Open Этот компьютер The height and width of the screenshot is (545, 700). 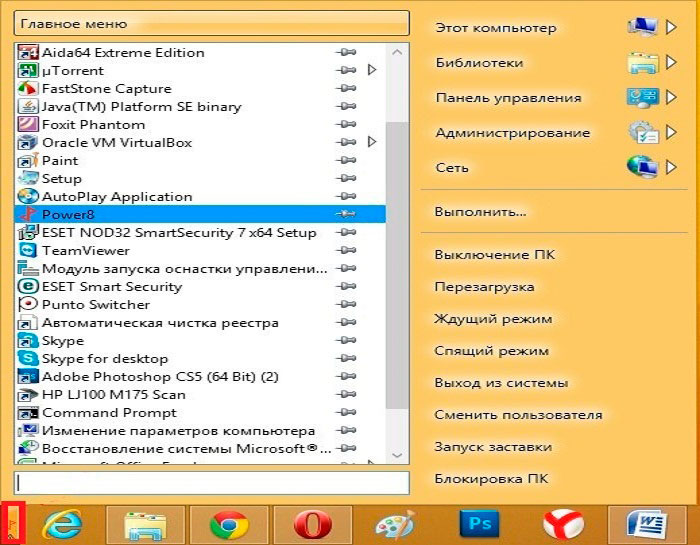[x=496, y=28]
